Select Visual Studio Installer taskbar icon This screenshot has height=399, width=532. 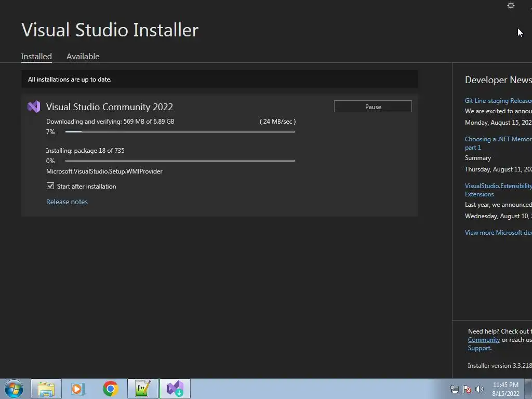click(x=175, y=389)
